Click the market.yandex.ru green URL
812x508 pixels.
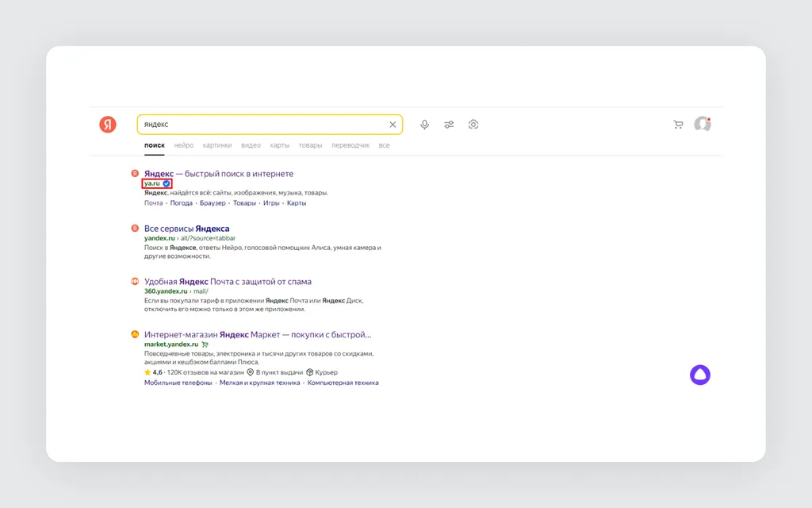click(171, 344)
